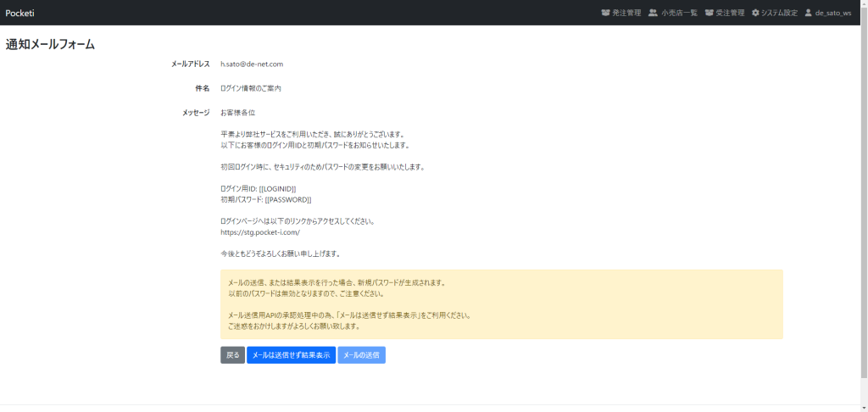The height and width of the screenshot is (412, 868).
Task: Click メールは送信せず結果表示 button
Action: 292,355
